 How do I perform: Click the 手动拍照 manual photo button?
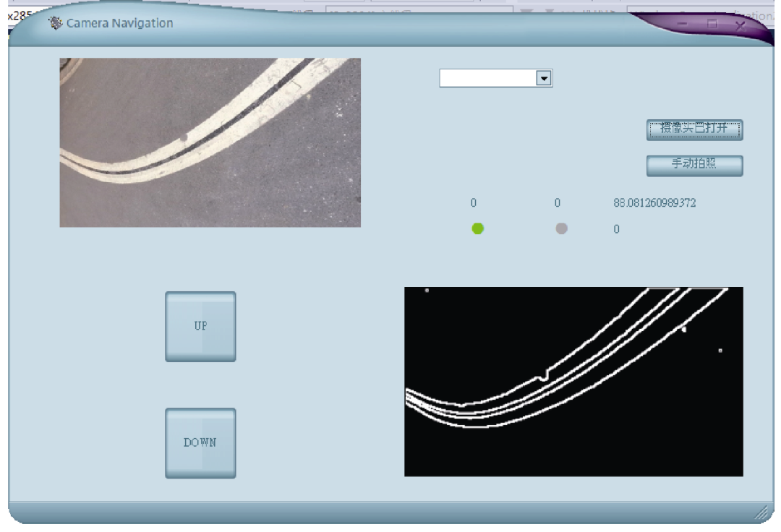694,166
